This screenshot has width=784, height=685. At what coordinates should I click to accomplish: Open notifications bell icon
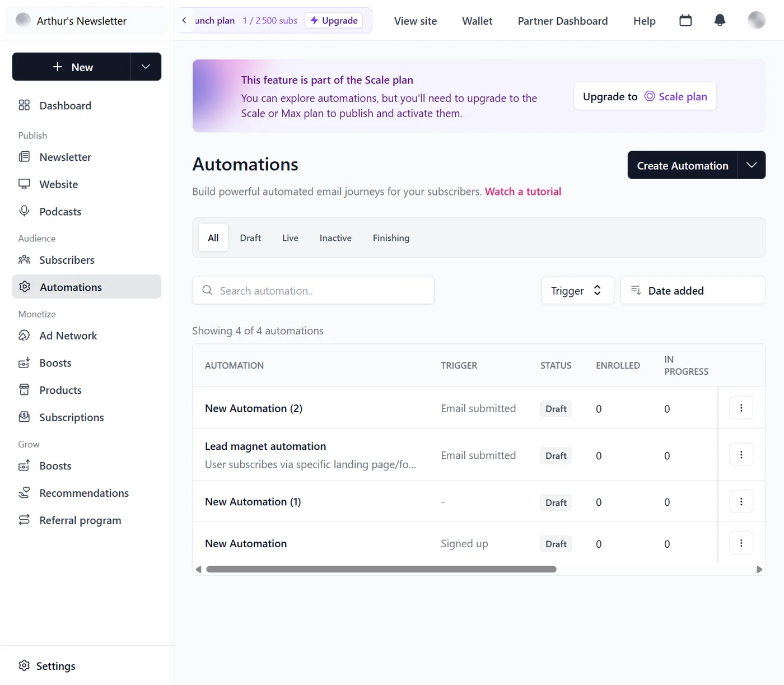pyautogui.click(x=720, y=21)
